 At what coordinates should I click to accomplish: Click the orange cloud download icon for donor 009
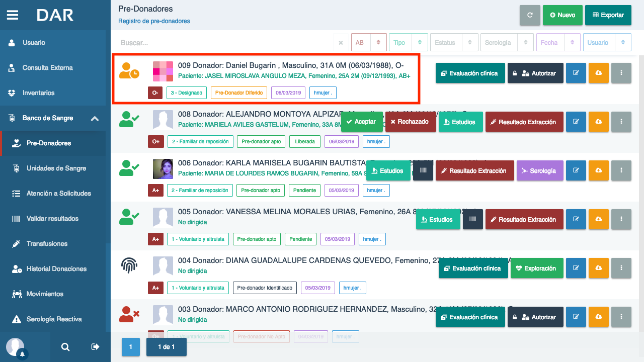[599, 73]
